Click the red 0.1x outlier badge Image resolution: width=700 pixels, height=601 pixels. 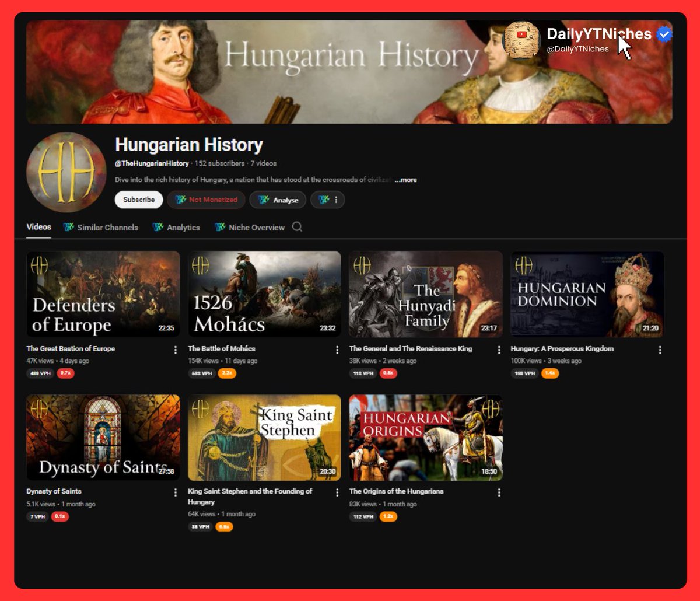click(x=60, y=516)
